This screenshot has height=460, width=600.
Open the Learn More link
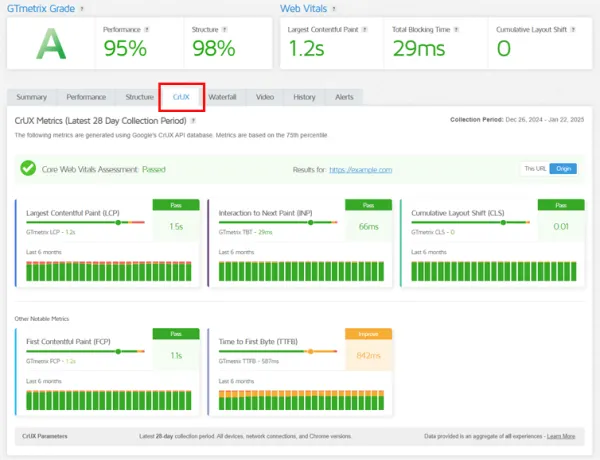pos(561,436)
